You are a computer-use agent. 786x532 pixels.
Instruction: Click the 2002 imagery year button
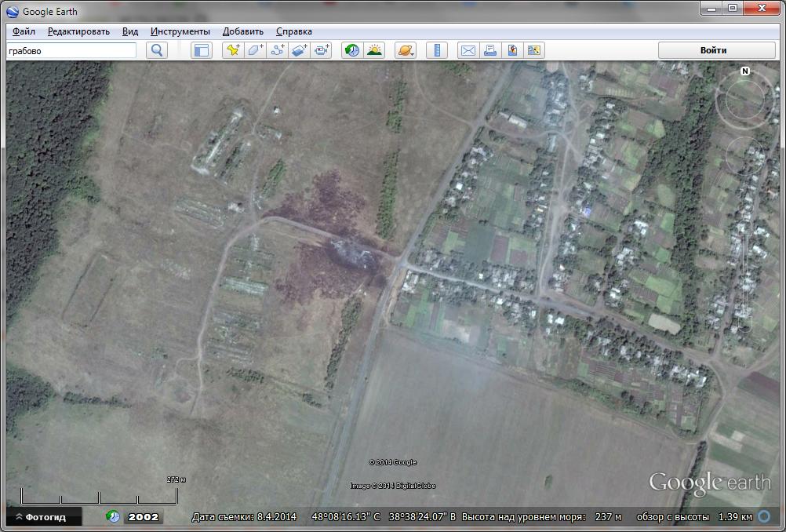[x=144, y=517]
